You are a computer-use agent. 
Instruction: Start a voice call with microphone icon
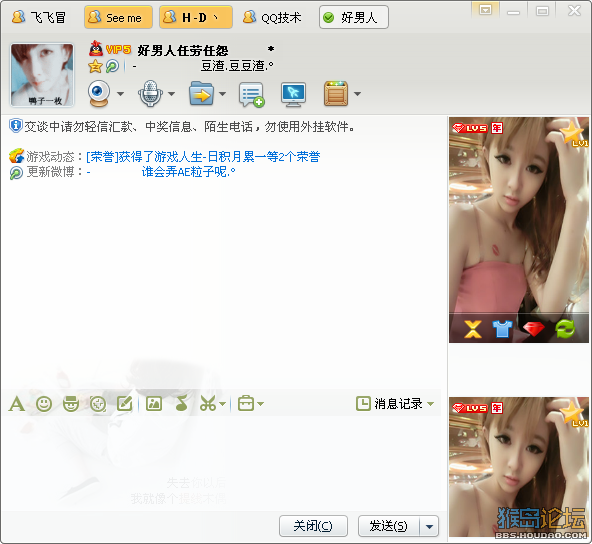pyautogui.click(x=150, y=93)
